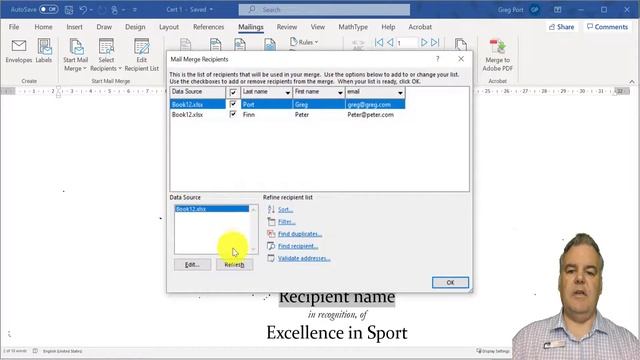The image size is (640, 360).
Task: Uncheck the Finn recipient checkbox
Action: (x=233, y=115)
